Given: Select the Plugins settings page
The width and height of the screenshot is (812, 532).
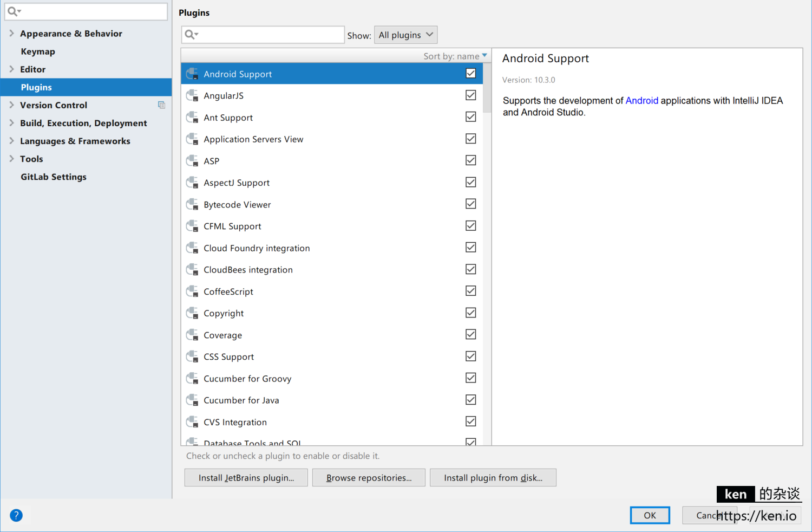Looking at the screenshot, I should 86,87.
